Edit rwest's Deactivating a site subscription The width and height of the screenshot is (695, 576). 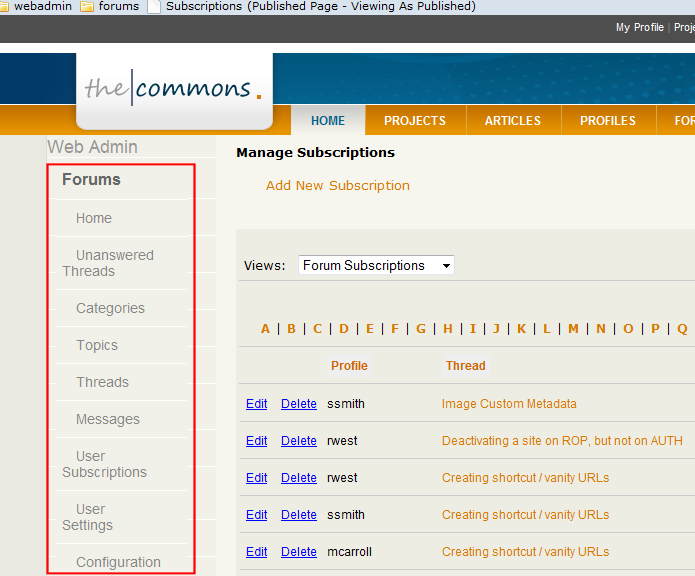[257, 441]
